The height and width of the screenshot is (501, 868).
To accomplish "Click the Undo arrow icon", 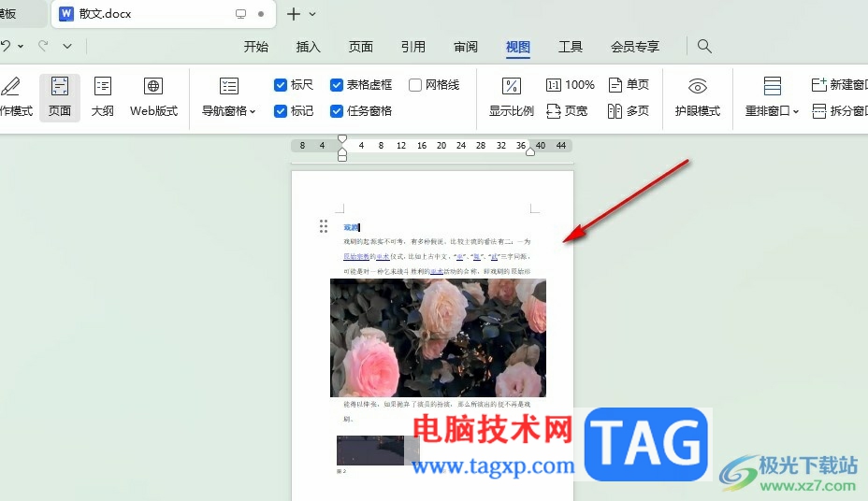I will (x=5, y=46).
